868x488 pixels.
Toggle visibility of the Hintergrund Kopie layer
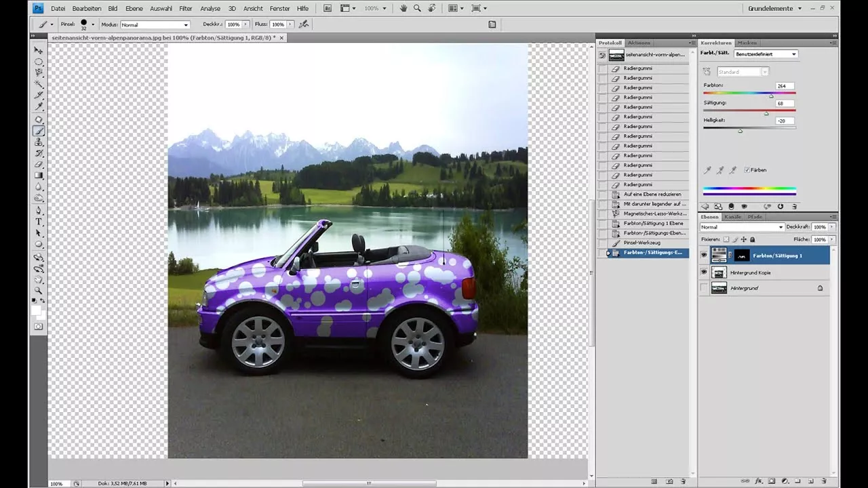[704, 272]
